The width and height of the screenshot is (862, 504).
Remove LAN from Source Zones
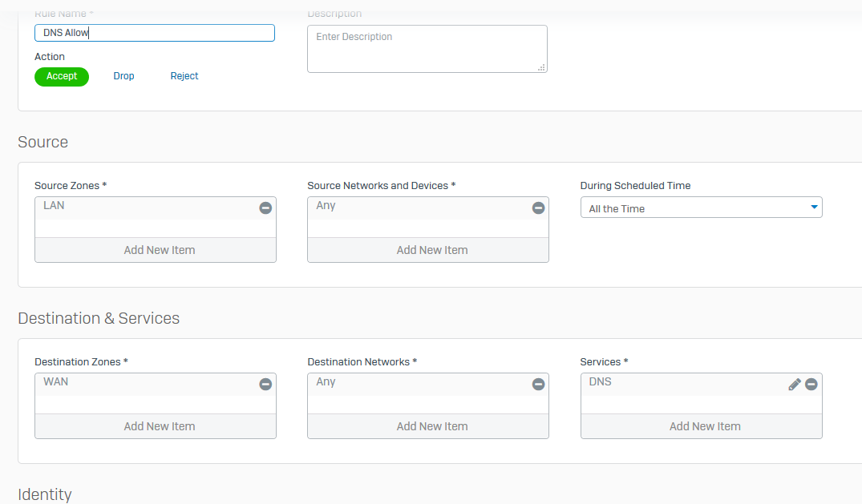[265, 208]
